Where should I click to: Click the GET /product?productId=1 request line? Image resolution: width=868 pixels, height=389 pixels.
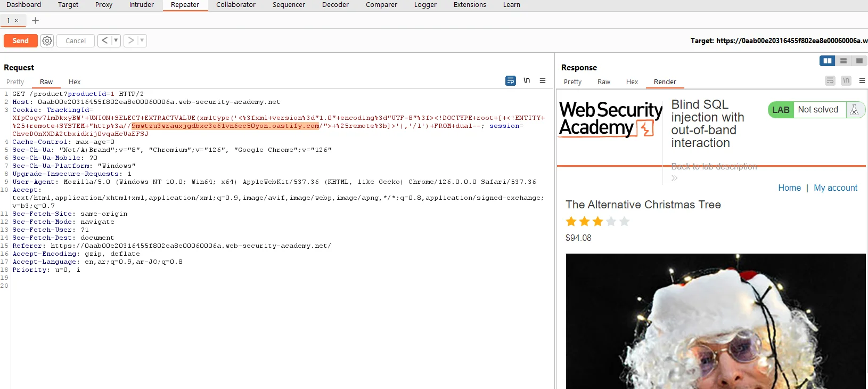tap(78, 94)
